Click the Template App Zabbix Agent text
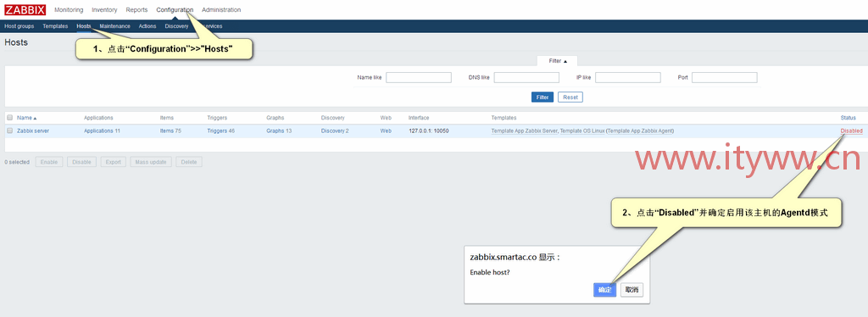Viewport: 868px width, 317px height. (640, 131)
